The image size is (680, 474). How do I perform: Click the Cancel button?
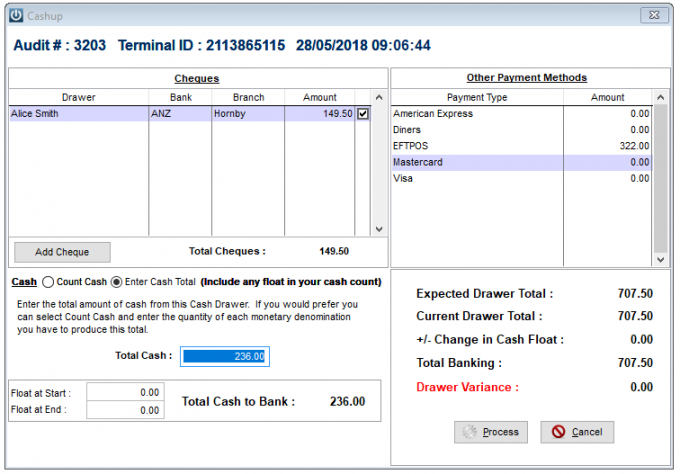pyautogui.click(x=577, y=432)
